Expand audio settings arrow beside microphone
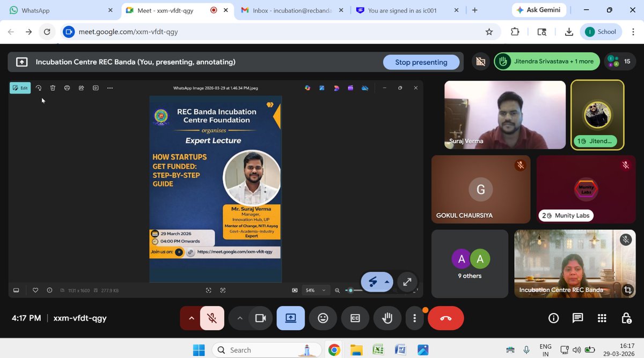This screenshot has height=358, width=644. (x=191, y=318)
